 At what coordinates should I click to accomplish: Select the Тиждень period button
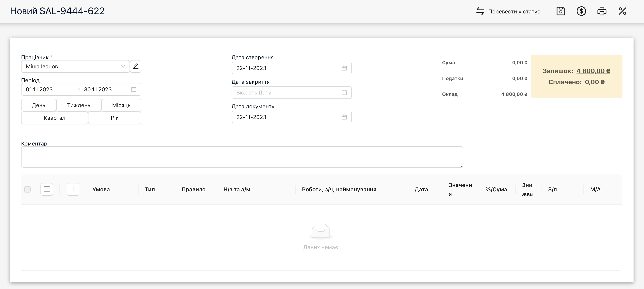pyautogui.click(x=79, y=105)
